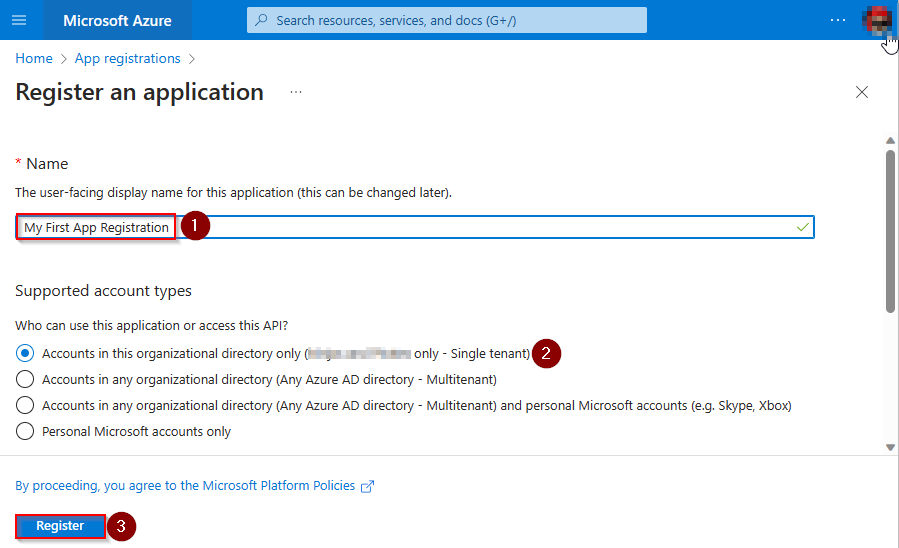Click scrollbar down arrow in form
The image size is (899, 548).
tap(890, 448)
